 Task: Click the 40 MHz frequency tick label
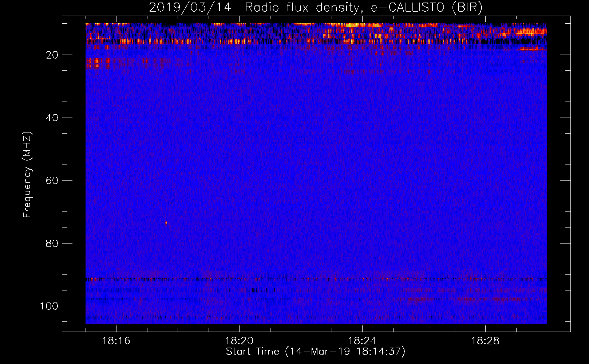point(52,118)
